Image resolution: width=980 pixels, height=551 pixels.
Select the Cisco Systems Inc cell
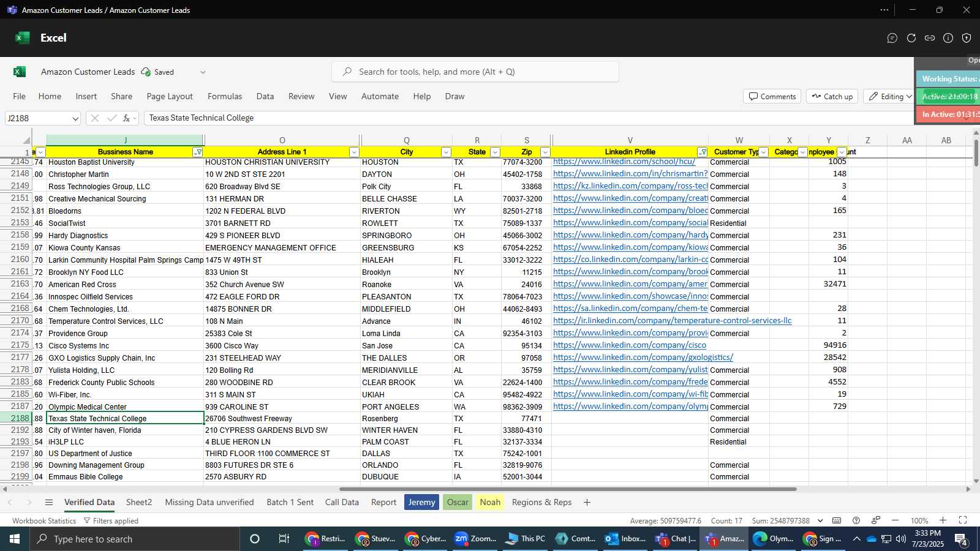click(125, 345)
